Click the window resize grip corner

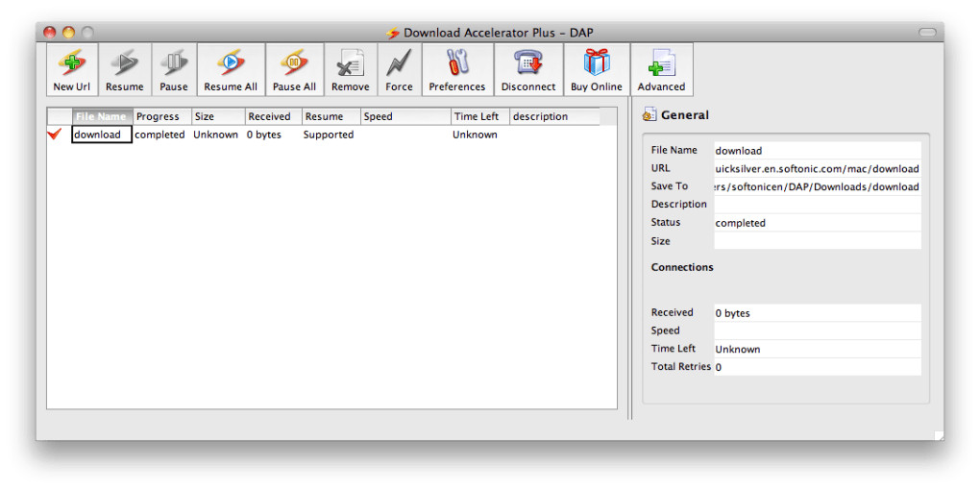click(939, 435)
